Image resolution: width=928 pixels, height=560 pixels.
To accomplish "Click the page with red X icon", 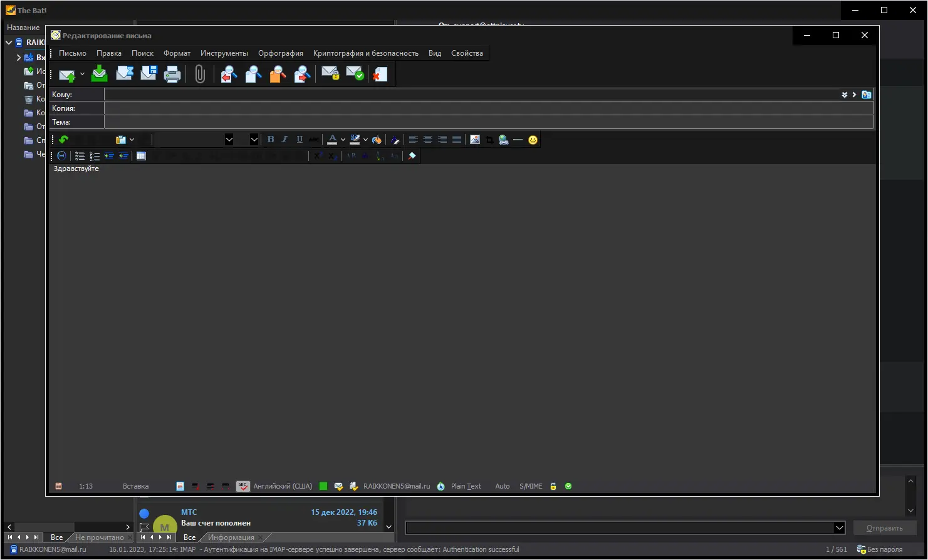I will click(x=380, y=75).
